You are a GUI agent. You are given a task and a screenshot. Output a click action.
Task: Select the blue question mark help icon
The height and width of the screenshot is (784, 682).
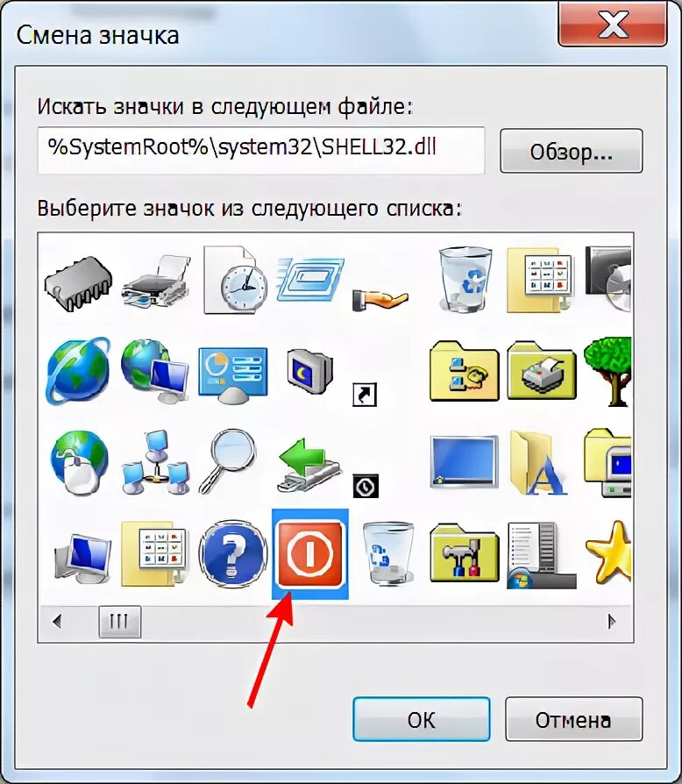[x=232, y=553]
